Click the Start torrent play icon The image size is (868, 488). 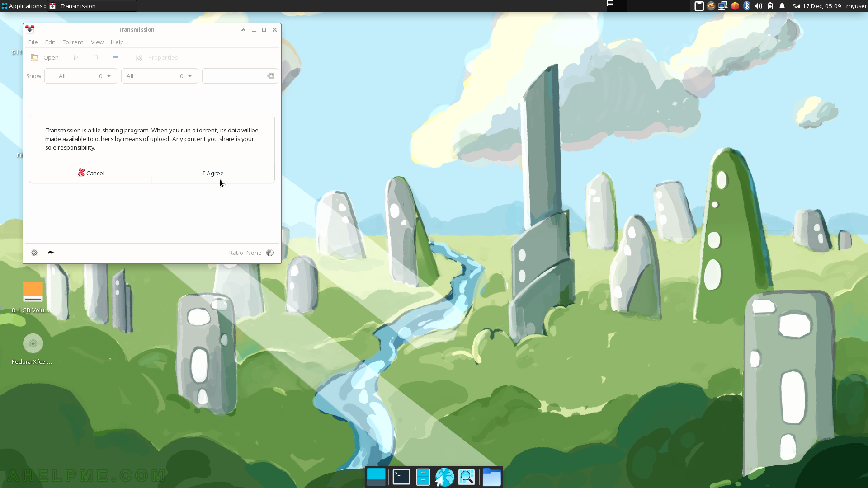[76, 57]
